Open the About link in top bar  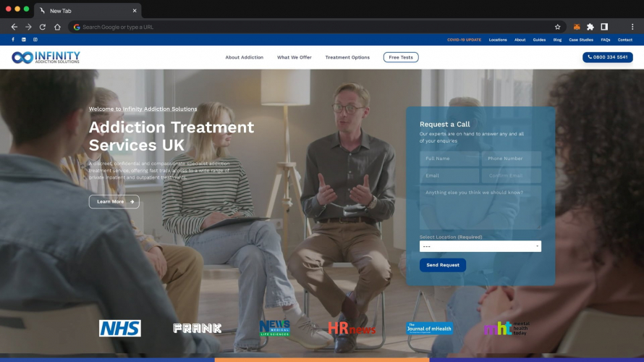520,40
